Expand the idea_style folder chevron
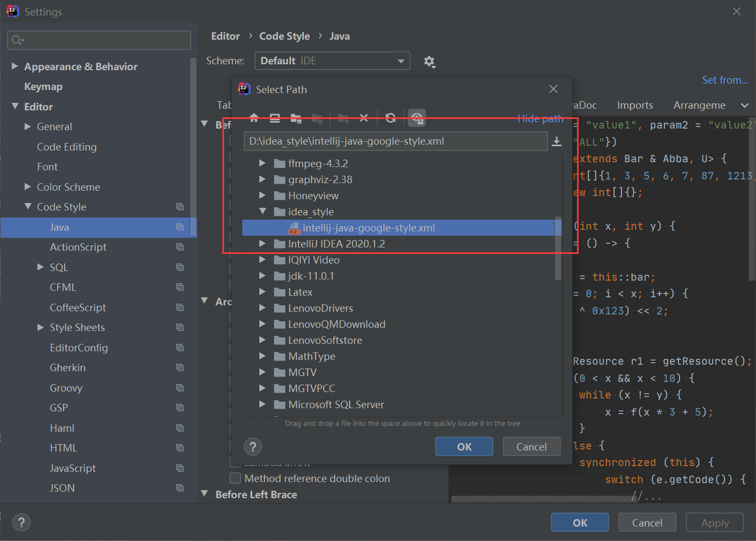This screenshot has height=541, width=756. [x=263, y=211]
